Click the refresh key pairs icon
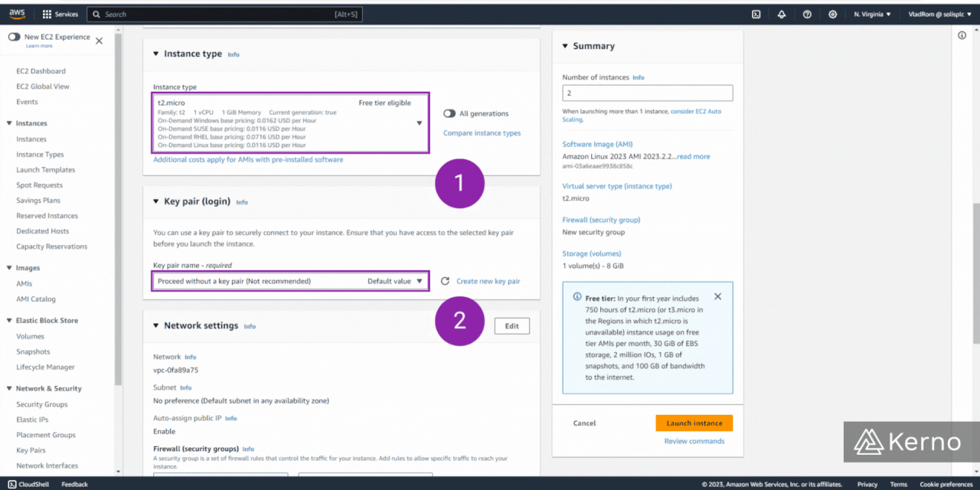Viewport: 980px width, 490px height. pos(445,281)
